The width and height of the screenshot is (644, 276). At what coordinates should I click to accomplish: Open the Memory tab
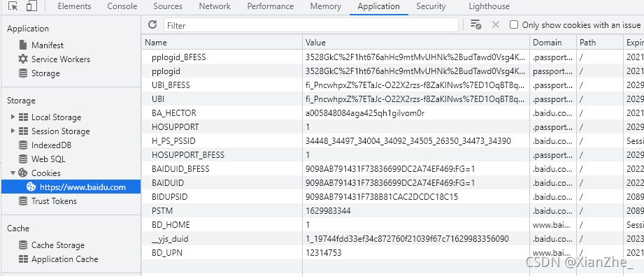326,6
